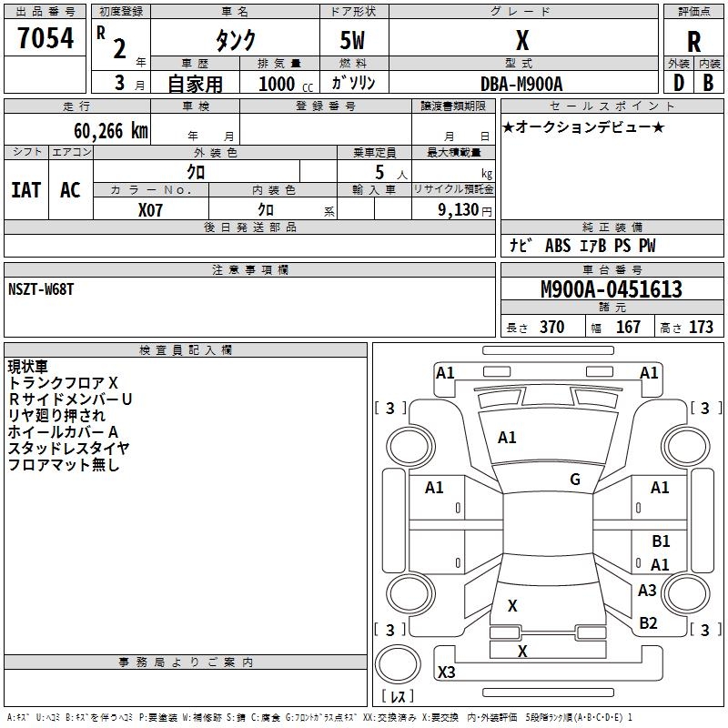728x728 pixels.
Task: Select the spare tire circle icon
Action: click(398, 664)
